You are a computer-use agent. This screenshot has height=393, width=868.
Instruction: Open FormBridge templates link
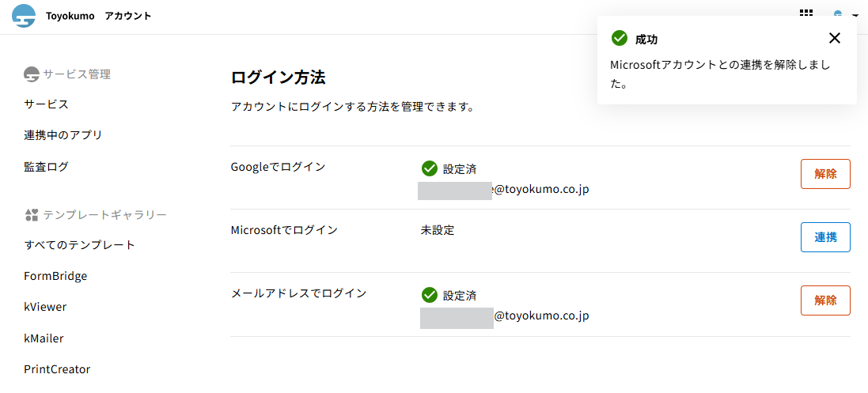pos(55,276)
